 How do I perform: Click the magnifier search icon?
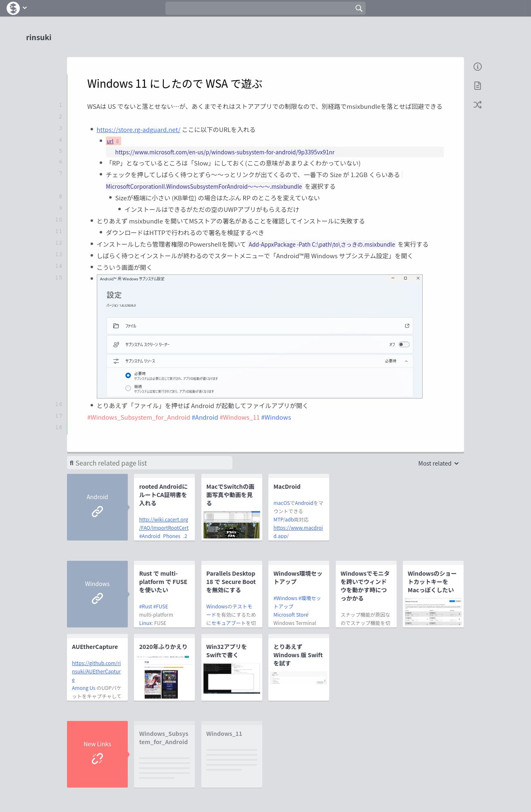click(359, 8)
